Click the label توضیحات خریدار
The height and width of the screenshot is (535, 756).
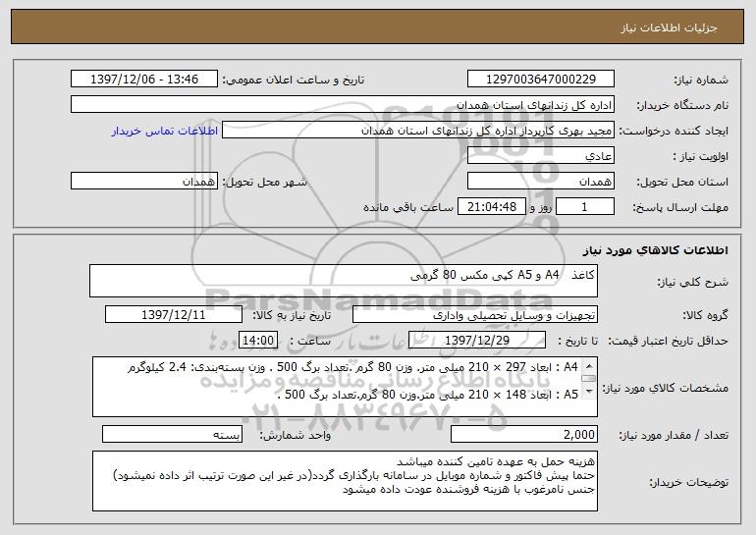click(x=688, y=482)
